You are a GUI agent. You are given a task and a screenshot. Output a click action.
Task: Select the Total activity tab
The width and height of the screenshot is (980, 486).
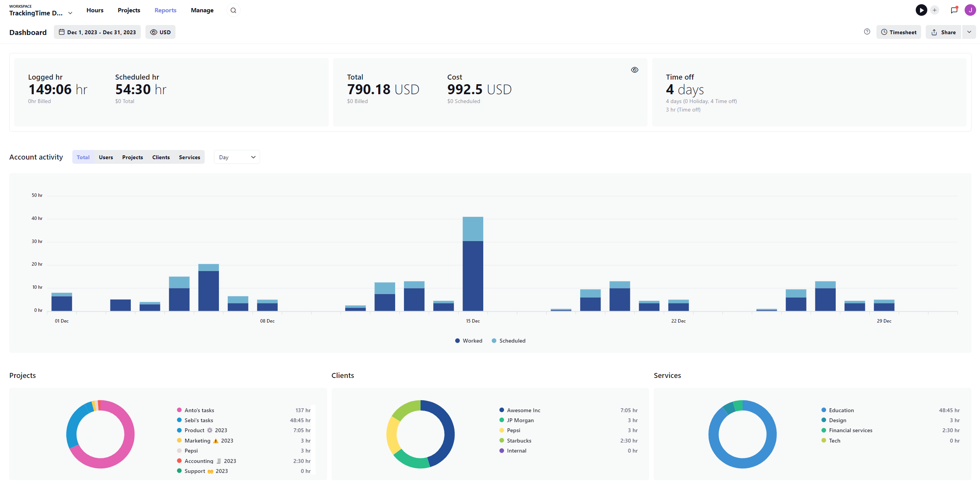pos(83,157)
